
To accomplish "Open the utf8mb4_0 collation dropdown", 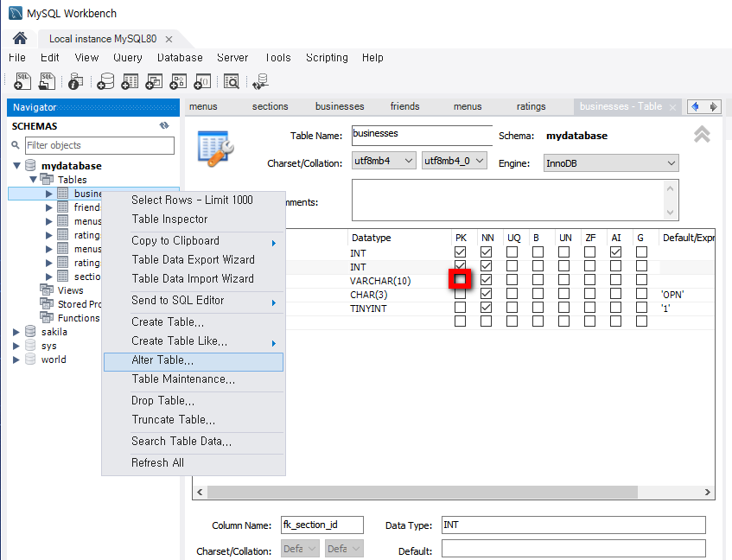I will pos(455,161).
